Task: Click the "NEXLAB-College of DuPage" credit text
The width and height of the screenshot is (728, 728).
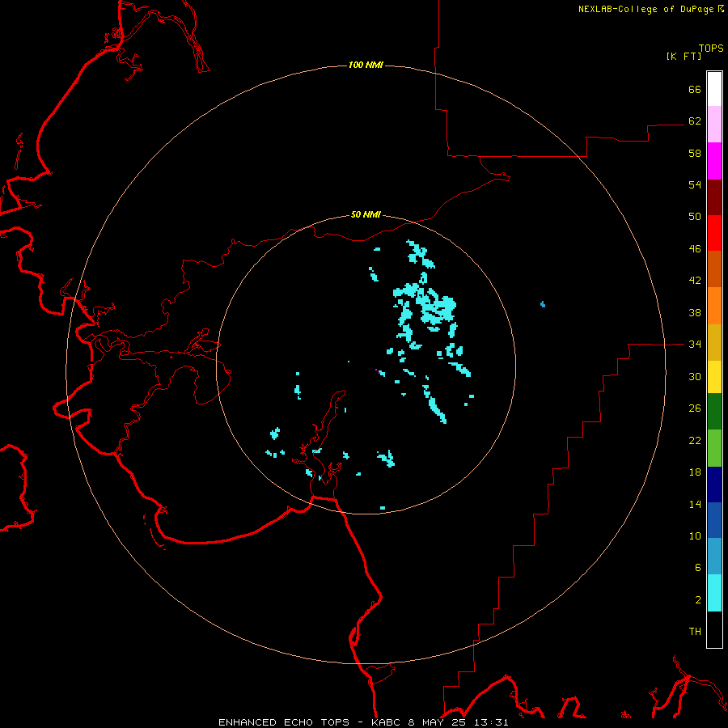Action: [x=646, y=9]
